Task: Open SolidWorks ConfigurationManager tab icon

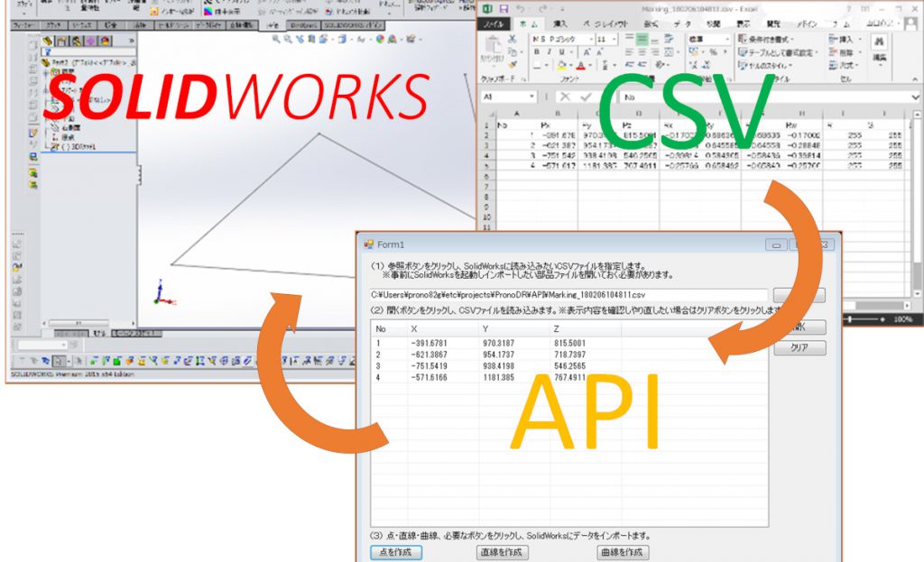Action: [x=76, y=41]
